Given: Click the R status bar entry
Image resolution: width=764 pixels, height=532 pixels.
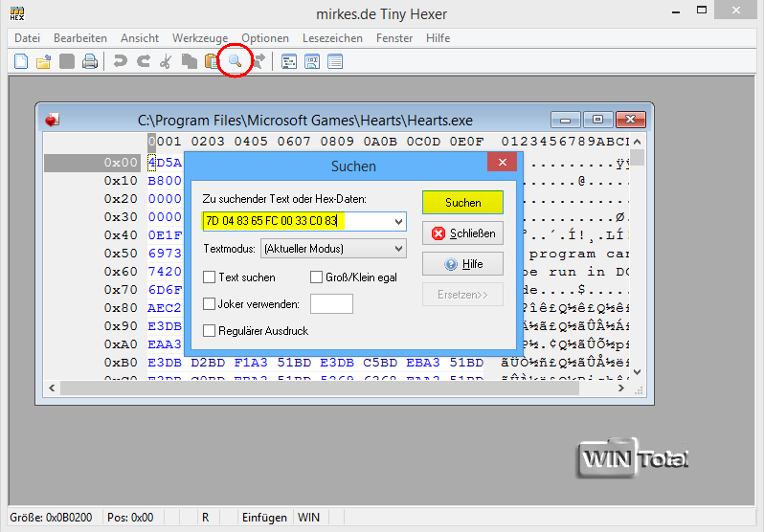Looking at the screenshot, I should 206,518.
